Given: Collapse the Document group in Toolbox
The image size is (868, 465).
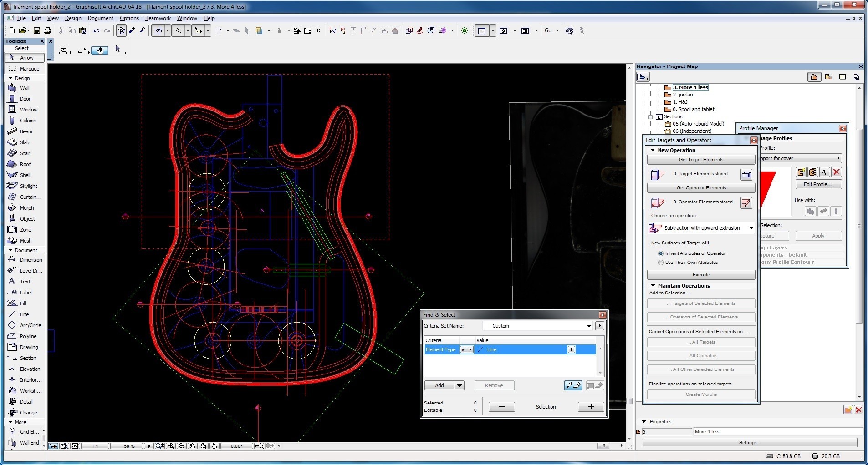Looking at the screenshot, I should point(10,250).
